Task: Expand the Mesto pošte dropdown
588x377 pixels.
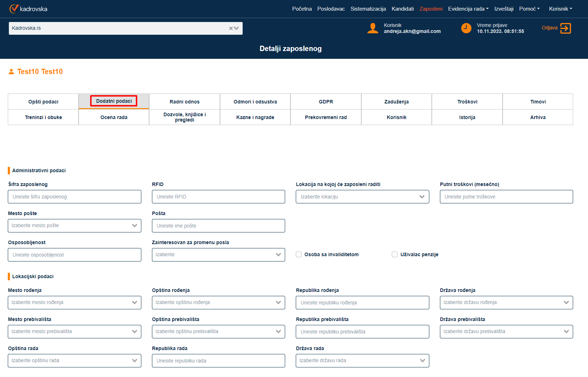Action: click(74, 226)
